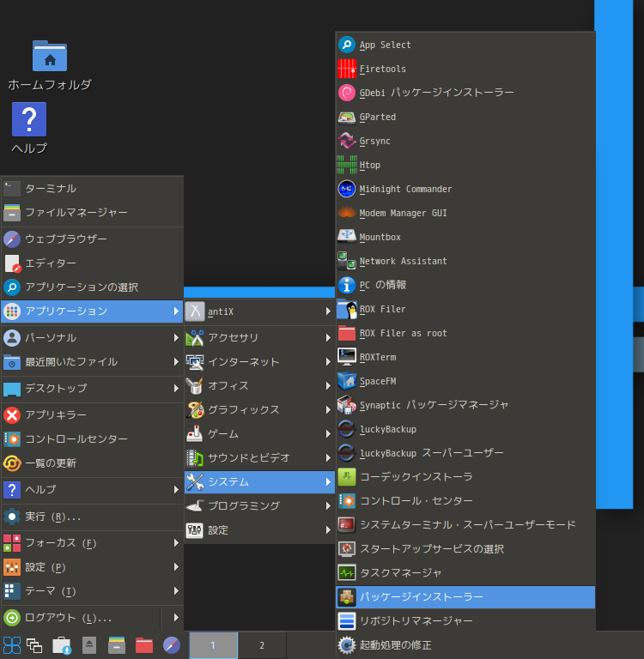The width and height of the screenshot is (644, 659).
Task: Select 一覧の更新 menu entry
Action: [x=92, y=463]
